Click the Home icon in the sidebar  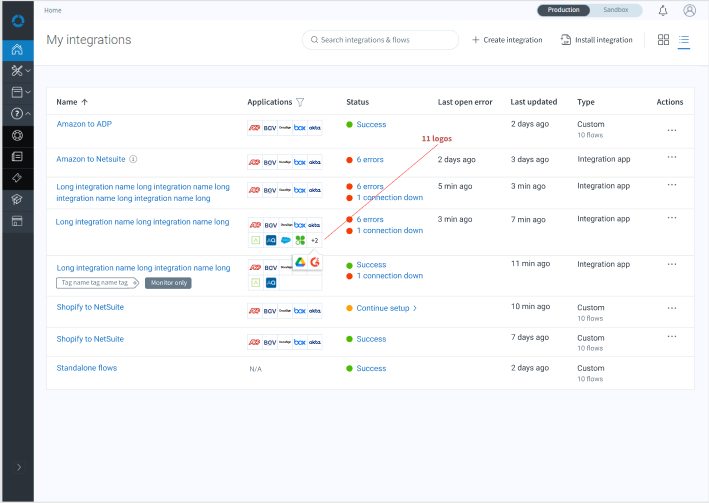[16, 50]
